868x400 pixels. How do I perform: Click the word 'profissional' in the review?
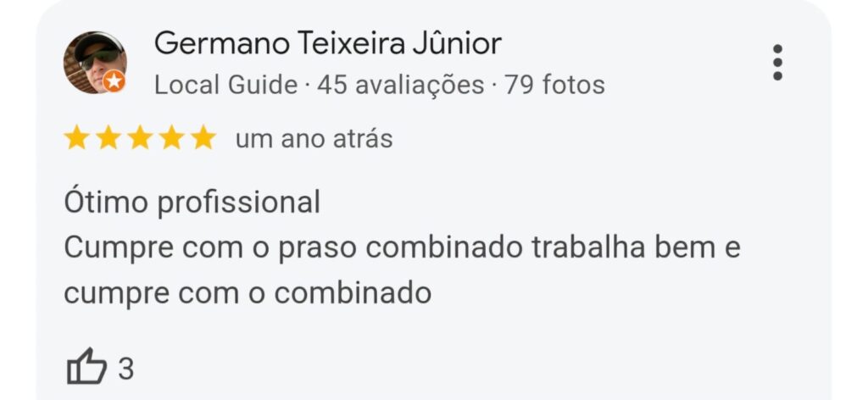coord(238,203)
